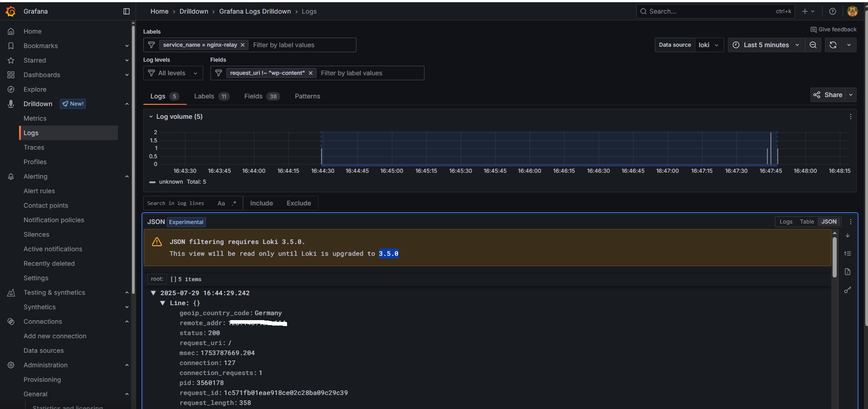Open JSON panel three-dot options menu
Screen dimensions: 868x409
(x=850, y=222)
